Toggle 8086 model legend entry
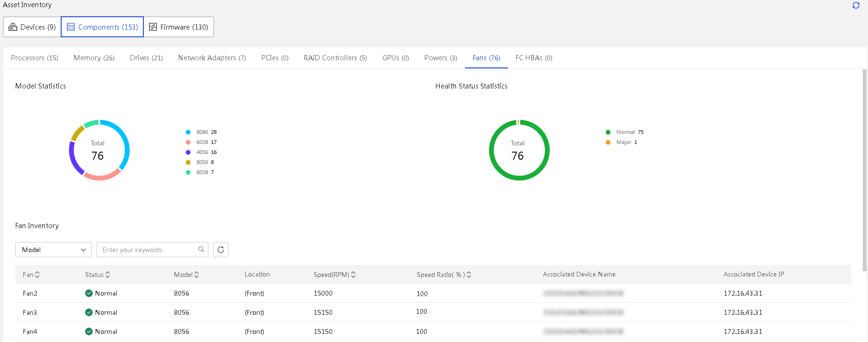868x342 pixels. (x=201, y=132)
